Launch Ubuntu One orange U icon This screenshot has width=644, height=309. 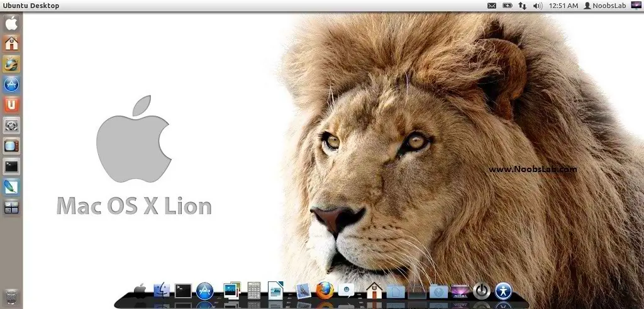pos(11,105)
